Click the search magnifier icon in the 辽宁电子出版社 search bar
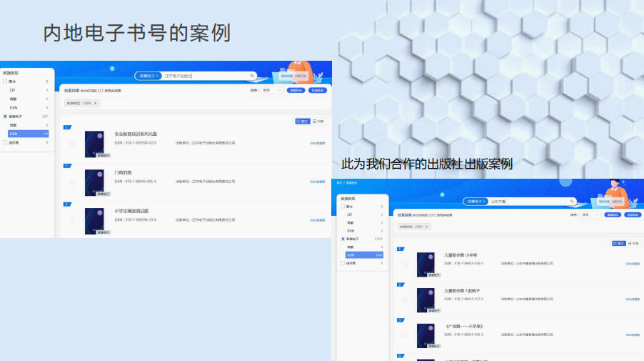 [252, 76]
